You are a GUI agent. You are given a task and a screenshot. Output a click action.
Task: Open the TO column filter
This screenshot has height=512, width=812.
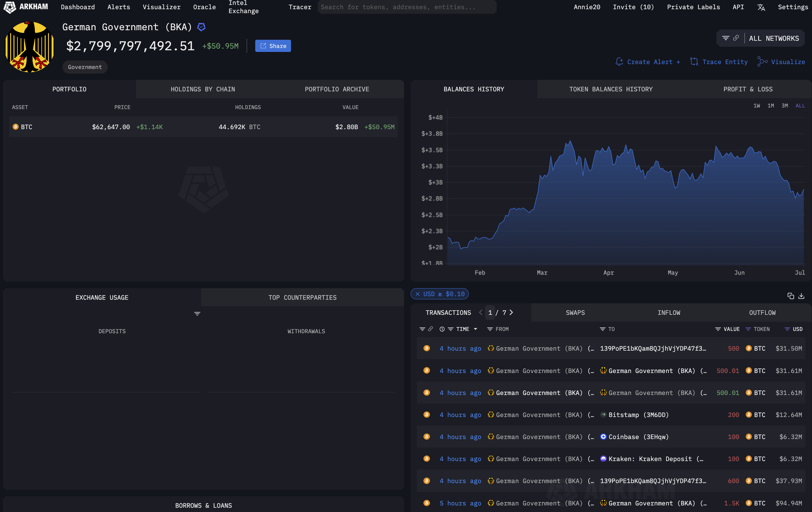pyautogui.click(x=602, y=329)
